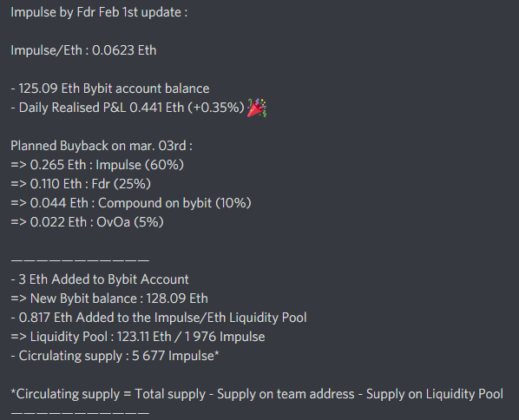Screen dimensions: 519x420
Task: Click 'Supply on team address' in the footnote
Action: (286, 394)
